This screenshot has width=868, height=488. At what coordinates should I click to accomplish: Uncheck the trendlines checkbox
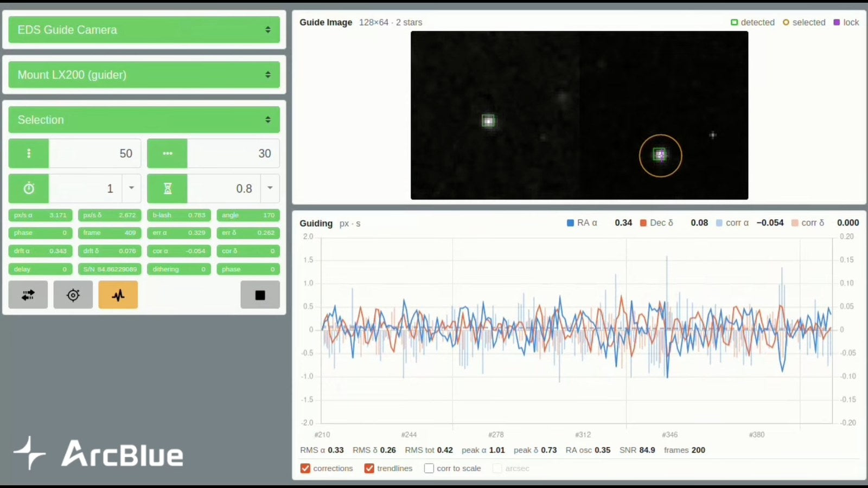coord(369,468)
